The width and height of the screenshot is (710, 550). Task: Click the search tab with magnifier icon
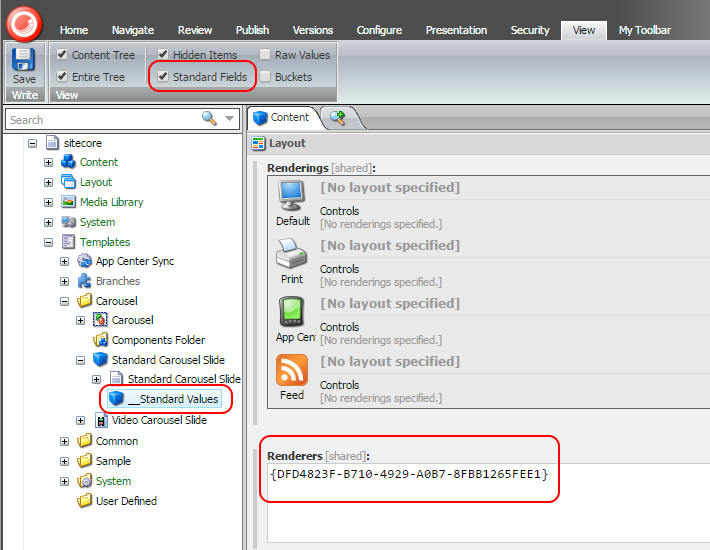coord(338,118)
